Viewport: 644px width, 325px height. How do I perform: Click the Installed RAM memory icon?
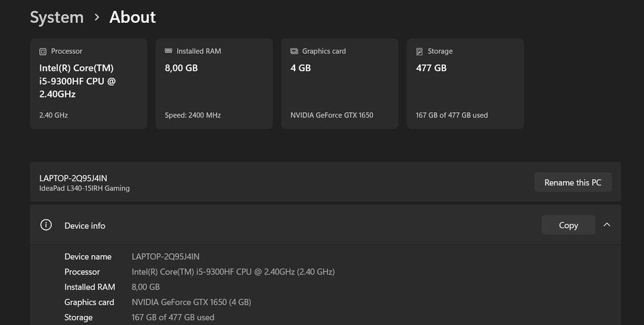(168, 51)
